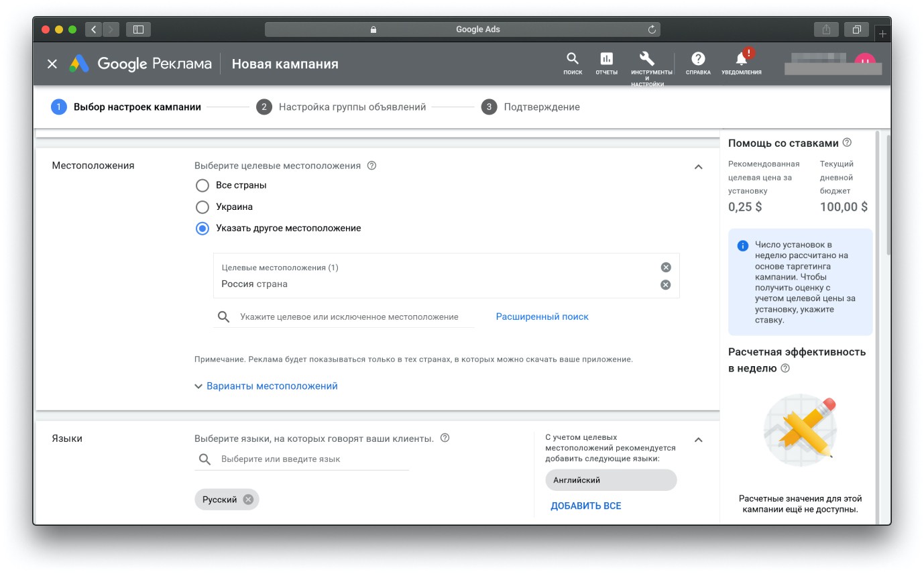Go to step 1 Выбор настроек кампании

click(x=126, y=107)
